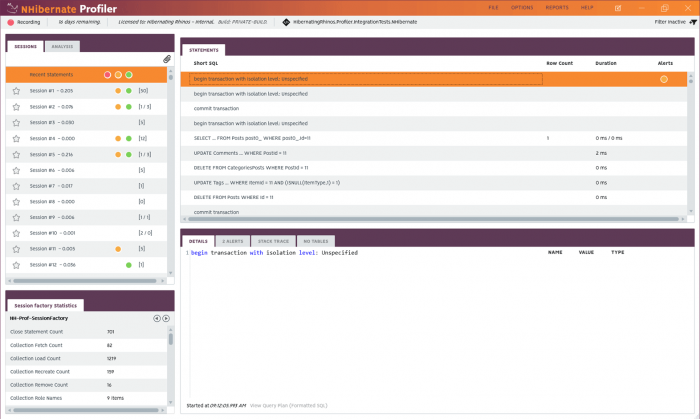Click the filter funnel icon
This screenshot has width=700, height=419.
click(693, 22)
